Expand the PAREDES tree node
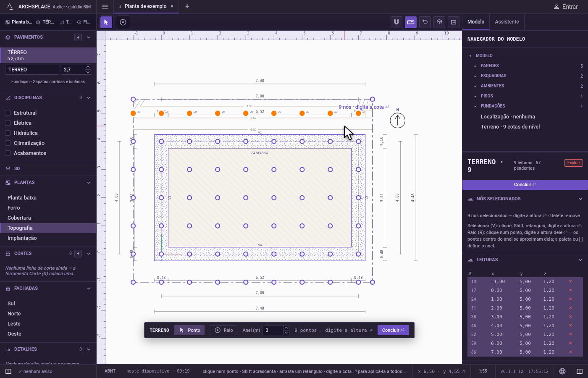The image size is (588, 378). click(x=475, y=66)
